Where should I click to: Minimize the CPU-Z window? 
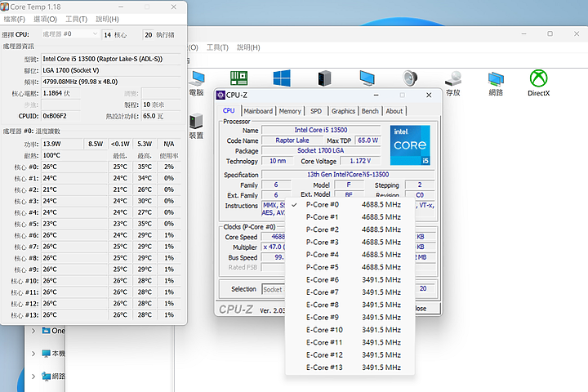point(376,96)
